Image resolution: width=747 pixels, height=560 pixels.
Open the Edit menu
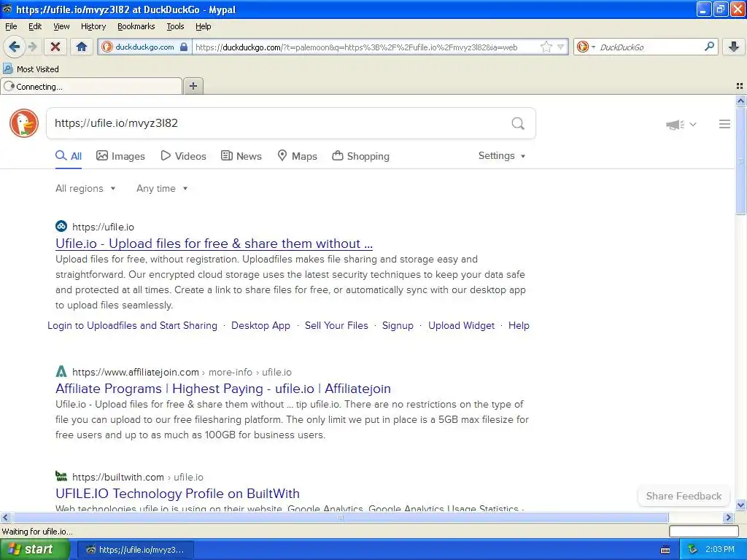[x=35, y=26]
